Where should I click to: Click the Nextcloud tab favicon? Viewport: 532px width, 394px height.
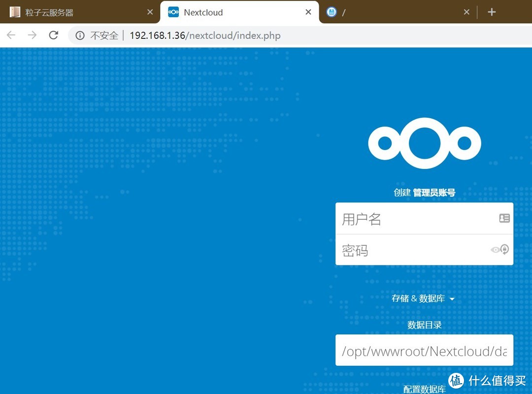click(x=173, y=12)
